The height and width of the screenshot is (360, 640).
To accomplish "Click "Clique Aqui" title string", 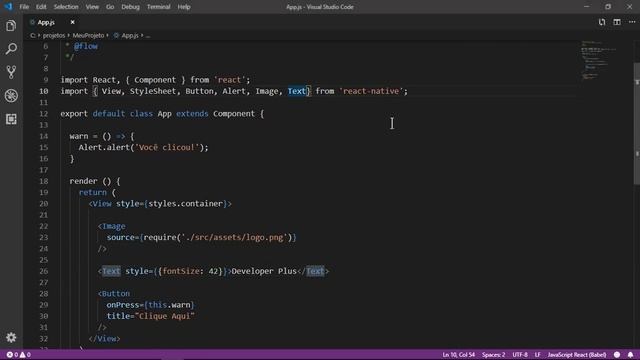I will pos(164,316).
